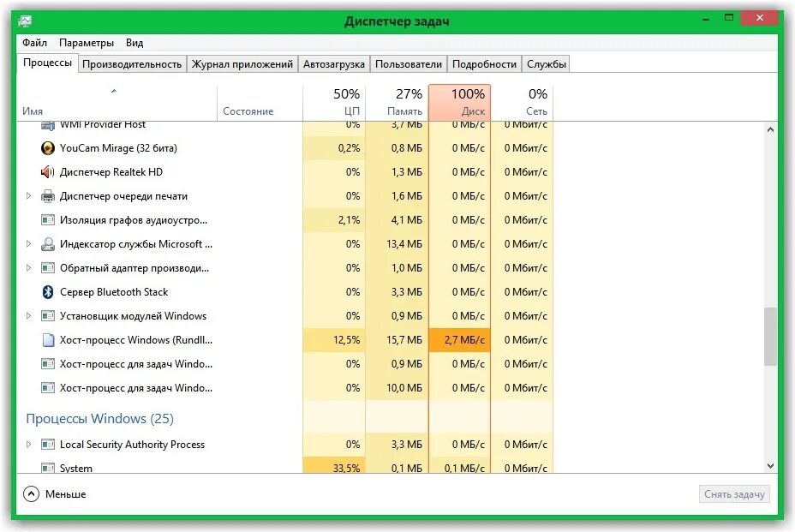
Task: Select the Local Security Authority Process name
Action: click(132, 445)
